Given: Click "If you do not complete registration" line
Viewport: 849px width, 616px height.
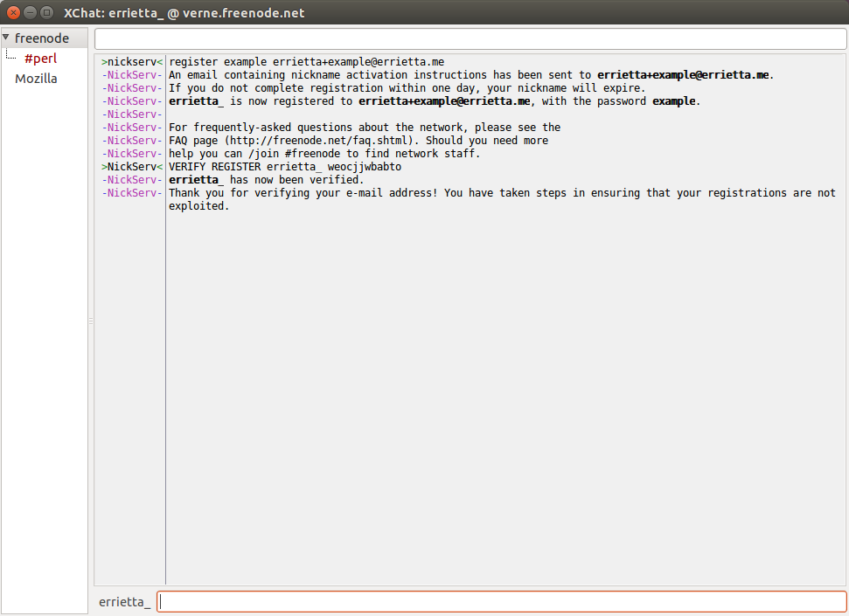Looking at the screenshot, I should (407, 88).
